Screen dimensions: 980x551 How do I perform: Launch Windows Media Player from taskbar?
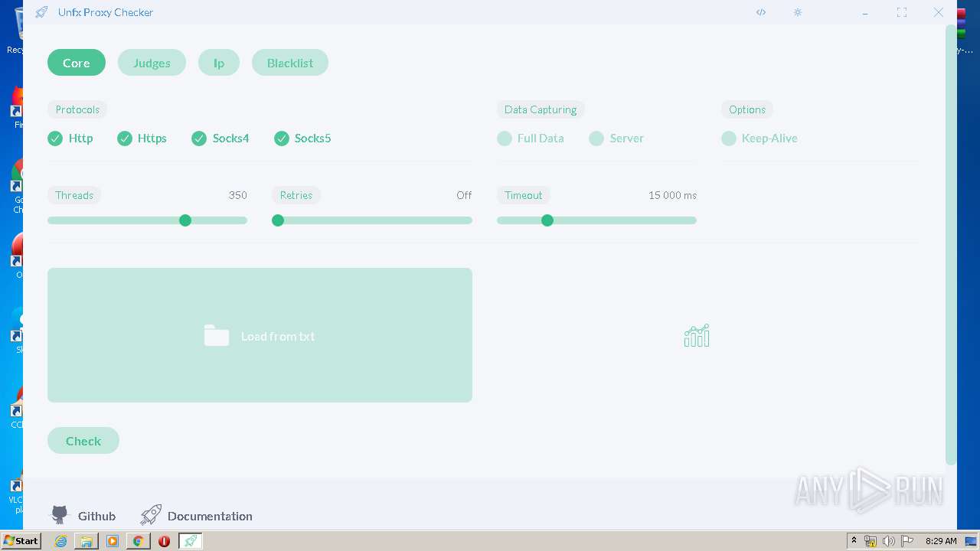pyautogui.click(x=113, y=541)
